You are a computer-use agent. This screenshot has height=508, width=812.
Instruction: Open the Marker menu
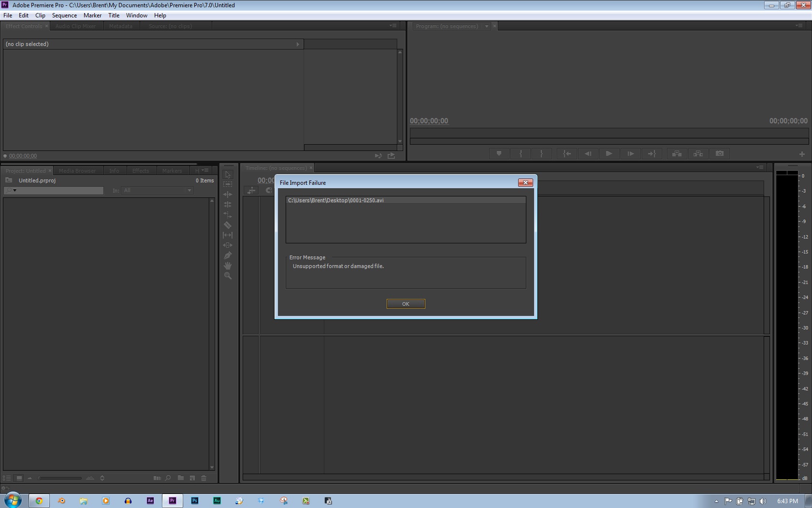click(x=92, y=15)
